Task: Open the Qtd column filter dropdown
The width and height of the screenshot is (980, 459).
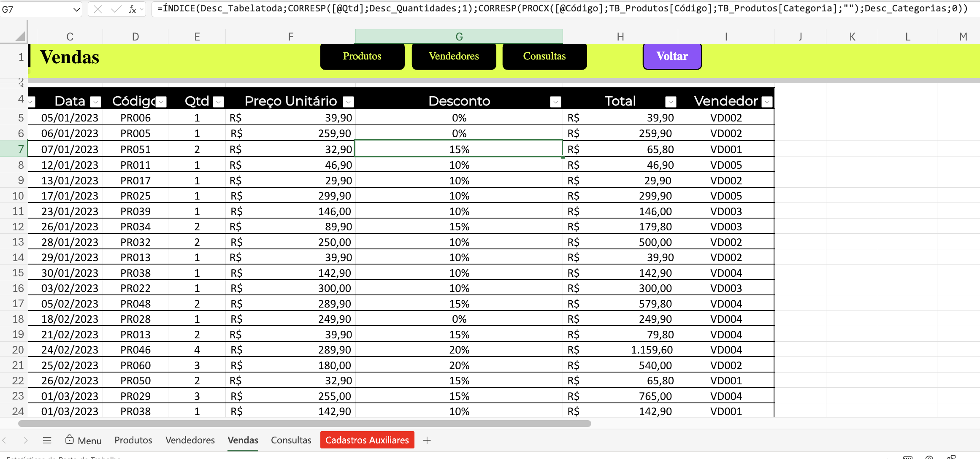Action: pyautogui.click(x=218, y=102)
